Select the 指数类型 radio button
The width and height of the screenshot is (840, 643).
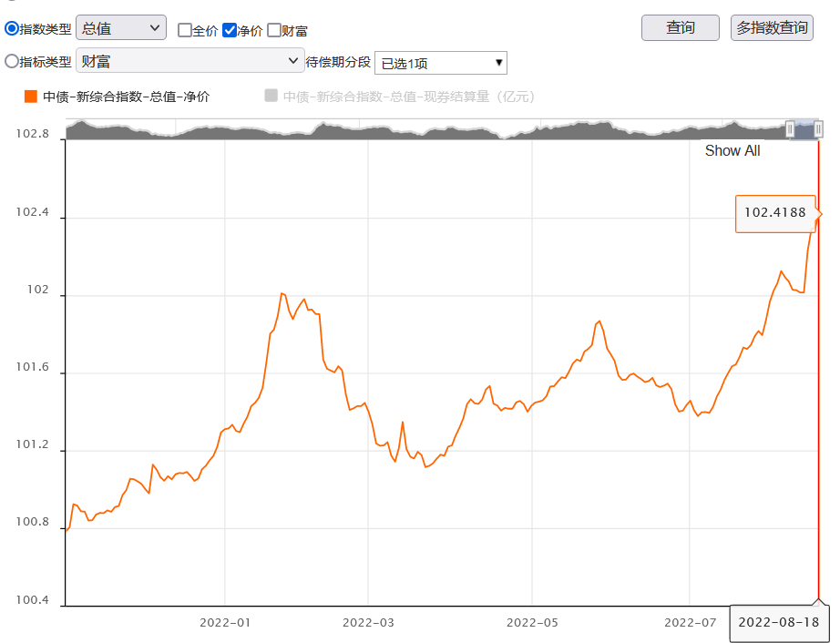[x=11, y=28]
